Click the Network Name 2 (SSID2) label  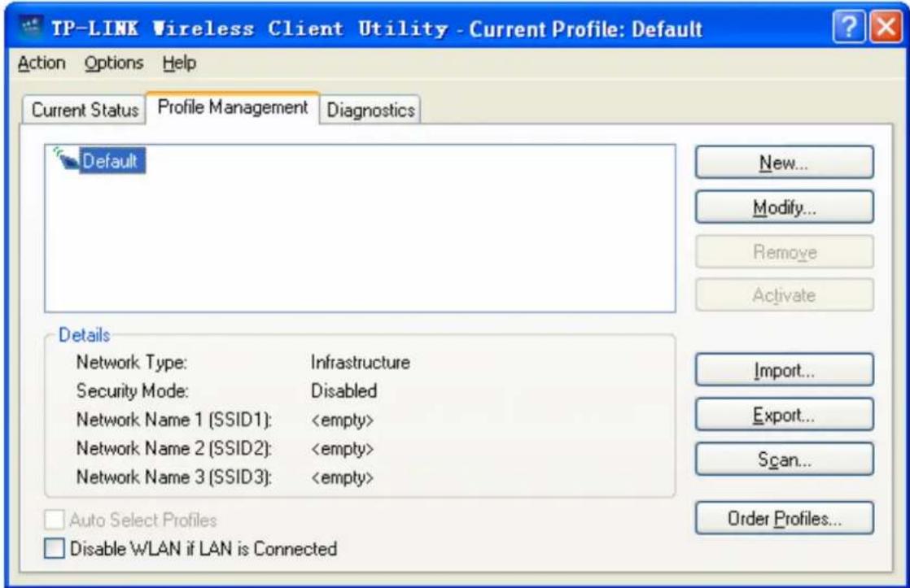(174, 448)
